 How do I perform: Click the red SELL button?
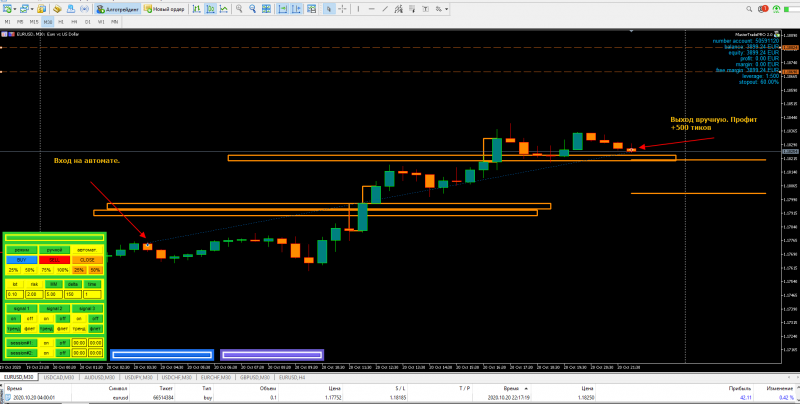point(54,260)
